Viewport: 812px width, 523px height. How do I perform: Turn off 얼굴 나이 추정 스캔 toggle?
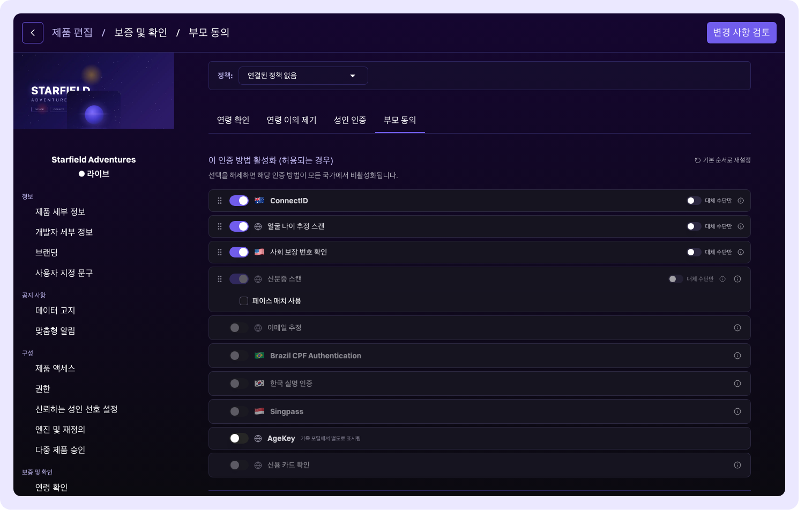(239, 226)
